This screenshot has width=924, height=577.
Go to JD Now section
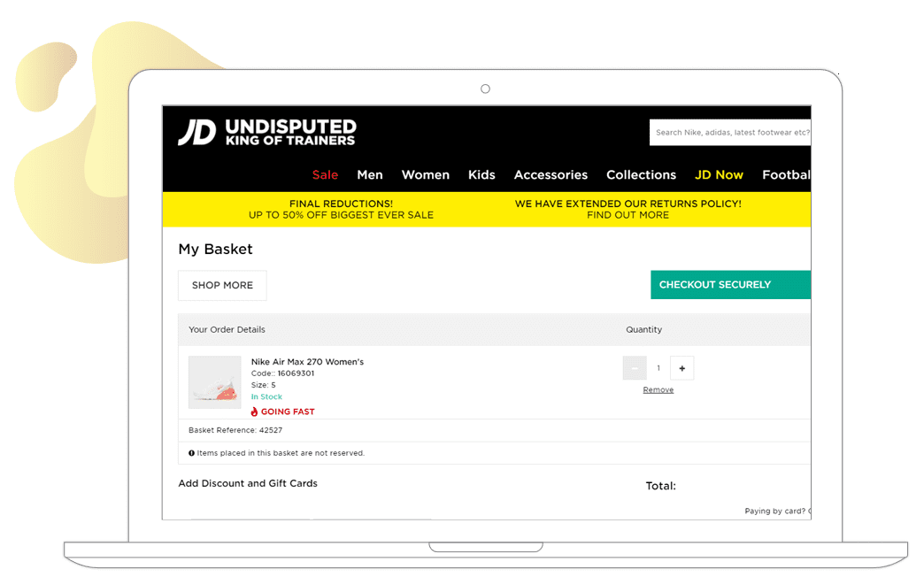[719, 175]
